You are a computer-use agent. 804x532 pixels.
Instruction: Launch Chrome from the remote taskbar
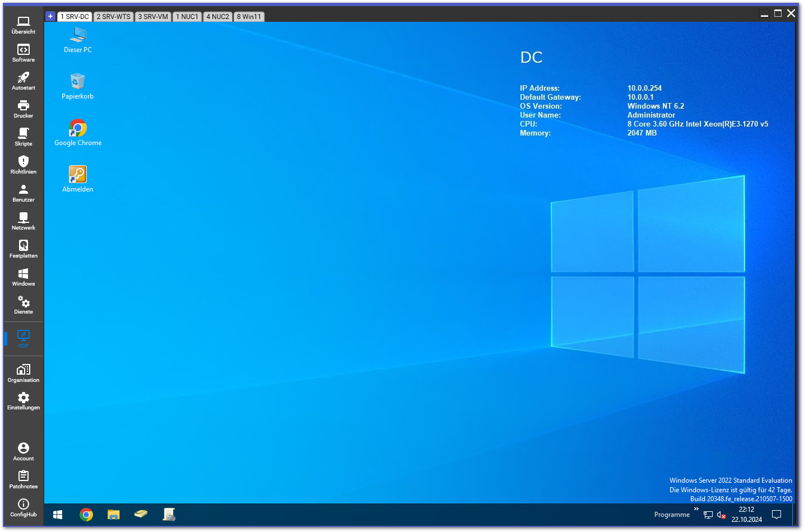pyautogui.click(x=86, y=515)
